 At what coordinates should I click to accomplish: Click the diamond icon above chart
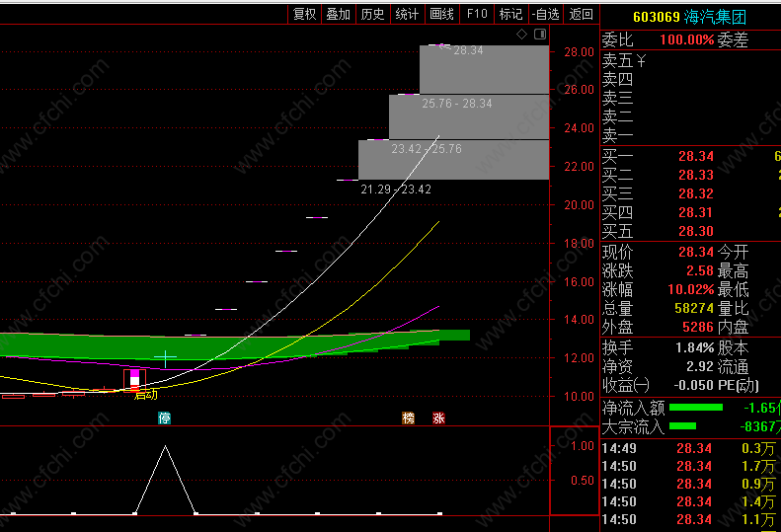(521, 34)
